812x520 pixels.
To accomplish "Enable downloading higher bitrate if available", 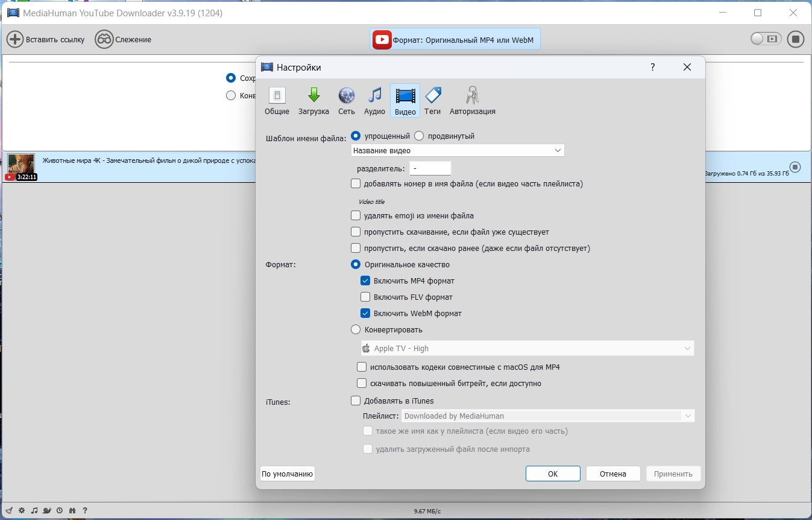I will [x=362, y=384].
